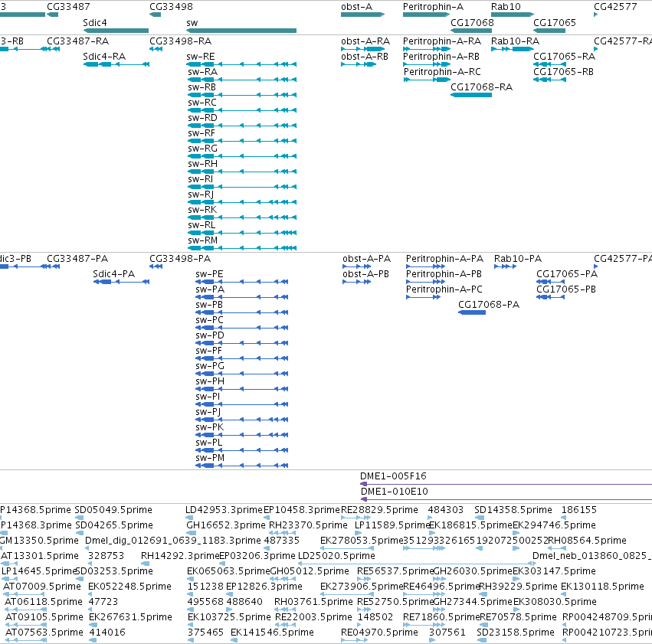Select the SD23158.5prime EST label
The width and height of the screenshot is (652, 644).
515,633
